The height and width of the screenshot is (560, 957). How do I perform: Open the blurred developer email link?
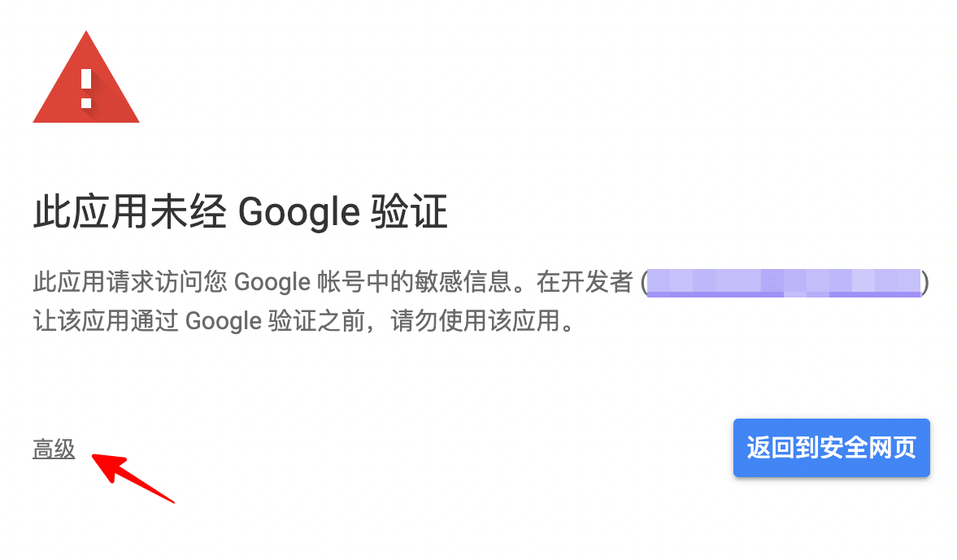(x=784, y=283)
